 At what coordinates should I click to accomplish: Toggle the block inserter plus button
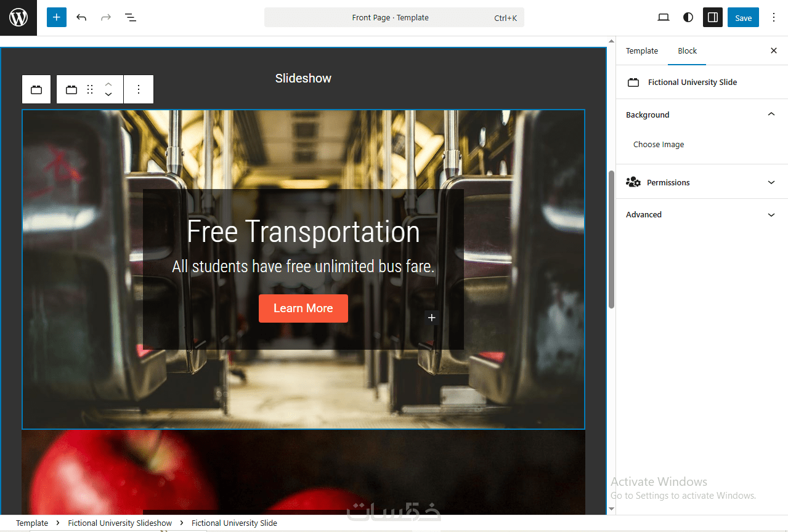(57, 17)
